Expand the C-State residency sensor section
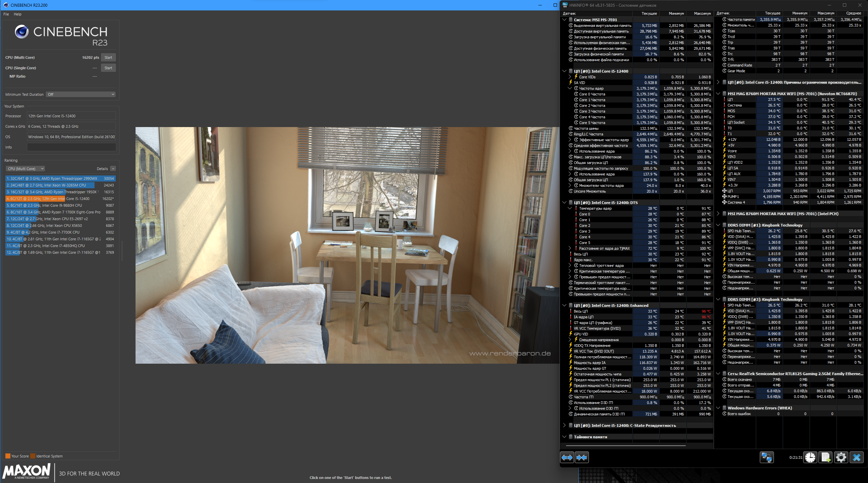The width and height of the screenshot is (868, 483). pyautogui.click(x=564, y=426)
